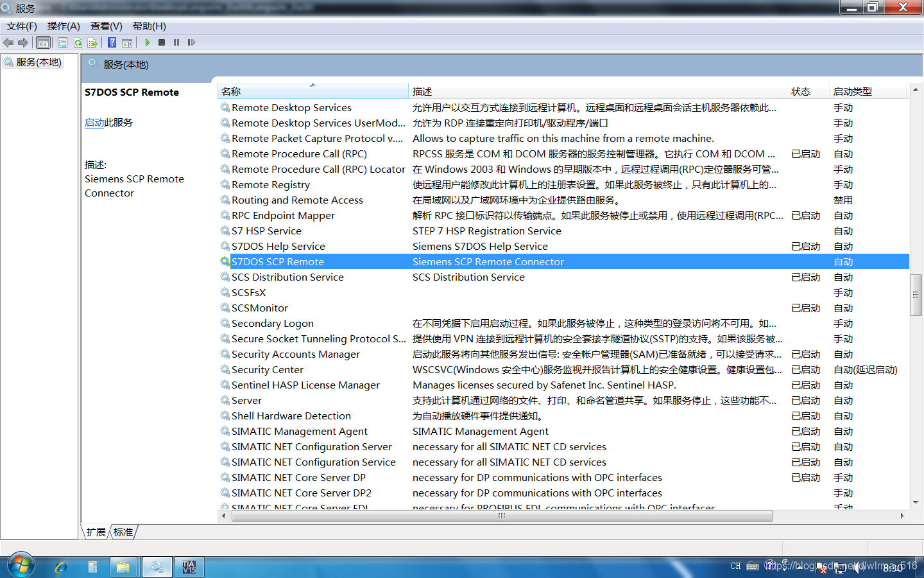Click the Pause Service toolbar button
The height and width of the screenshot is (578, 924).
pyautogui.click(x=176, y=42)
